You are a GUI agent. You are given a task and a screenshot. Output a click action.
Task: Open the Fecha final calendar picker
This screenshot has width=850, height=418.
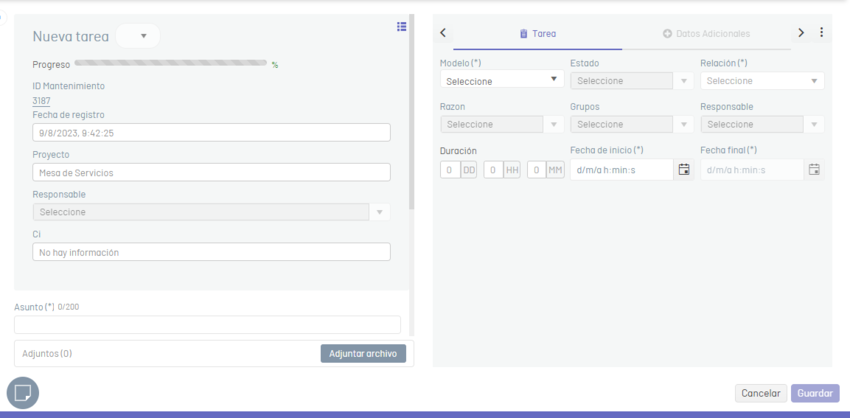[x=814, y=170]
